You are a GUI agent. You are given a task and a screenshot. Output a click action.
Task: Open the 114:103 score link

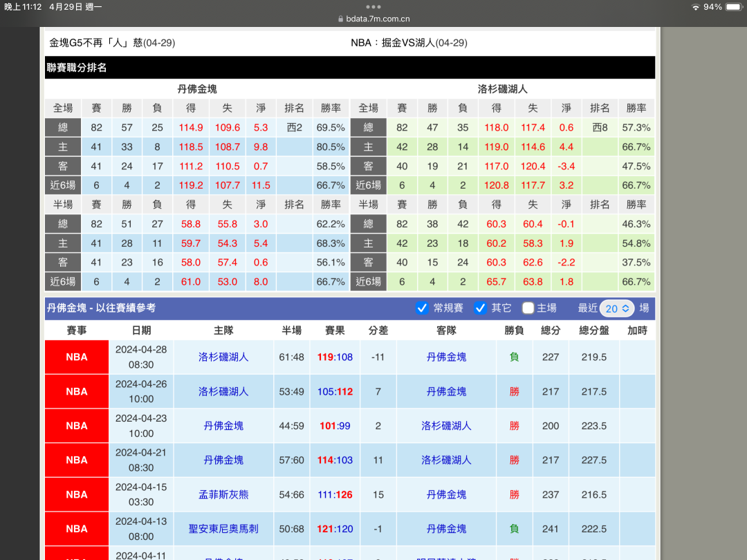click(x=335, y=460)
